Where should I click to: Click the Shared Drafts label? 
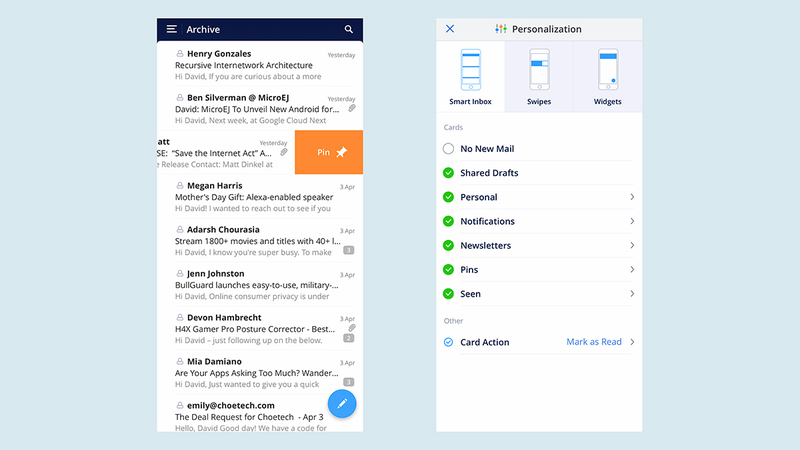pyautogui.click(x=489, y=173)
